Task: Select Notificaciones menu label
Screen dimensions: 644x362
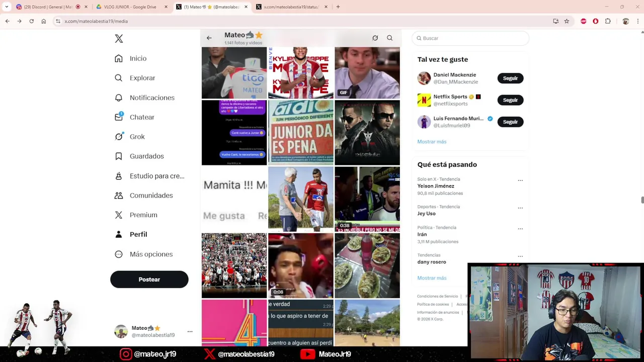Action: pyautogui.click(x=152, y=98)
